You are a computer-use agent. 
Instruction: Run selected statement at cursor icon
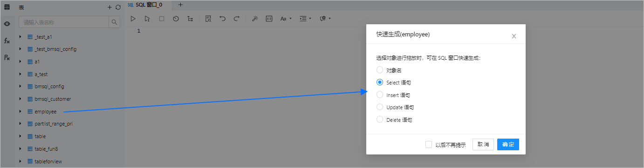(x=147, y=19)
